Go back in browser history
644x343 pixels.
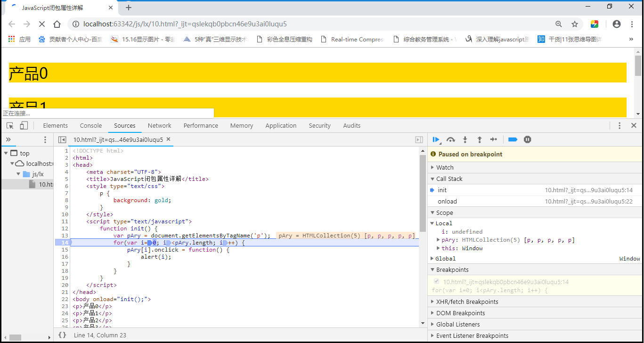tap(12, 24)
